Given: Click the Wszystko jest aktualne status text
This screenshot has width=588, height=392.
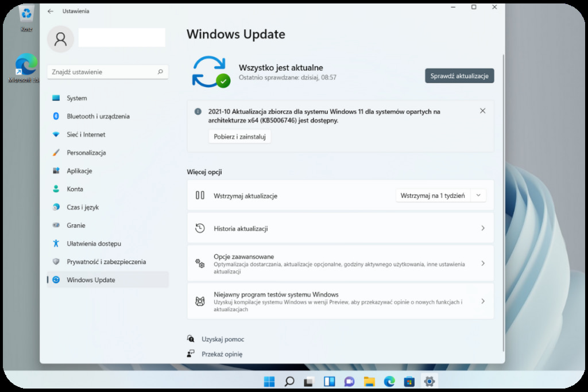Looking at the screenshot, I should click(281, 68).
